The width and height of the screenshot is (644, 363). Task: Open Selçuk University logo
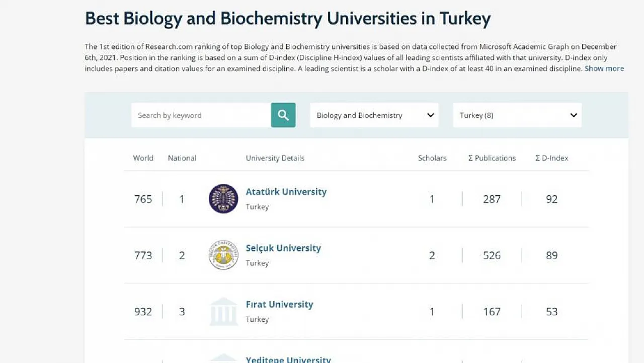223,255
